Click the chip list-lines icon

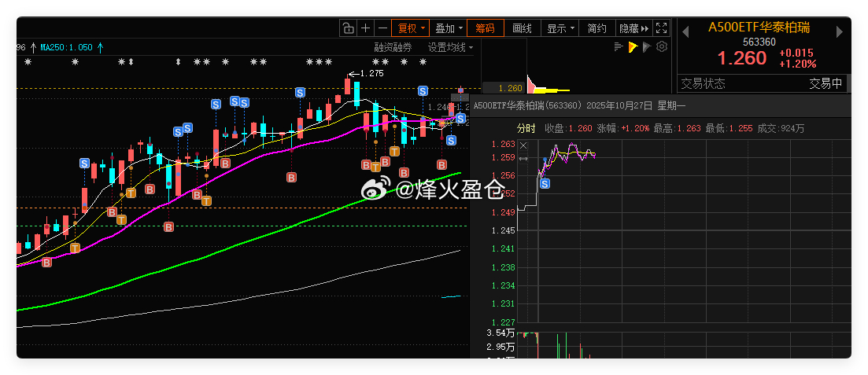click(x=619, y=47)
